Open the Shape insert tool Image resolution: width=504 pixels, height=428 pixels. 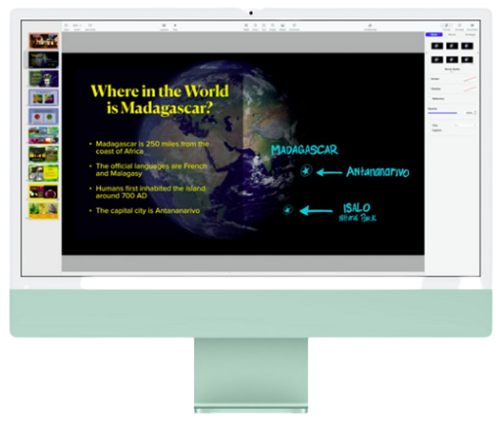[x=273, y=27]
